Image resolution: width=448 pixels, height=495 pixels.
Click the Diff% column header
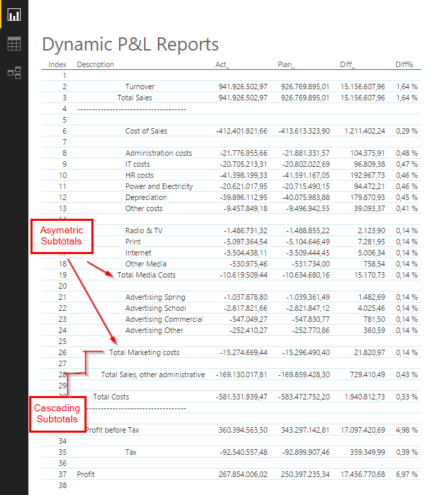coord(404,64)
